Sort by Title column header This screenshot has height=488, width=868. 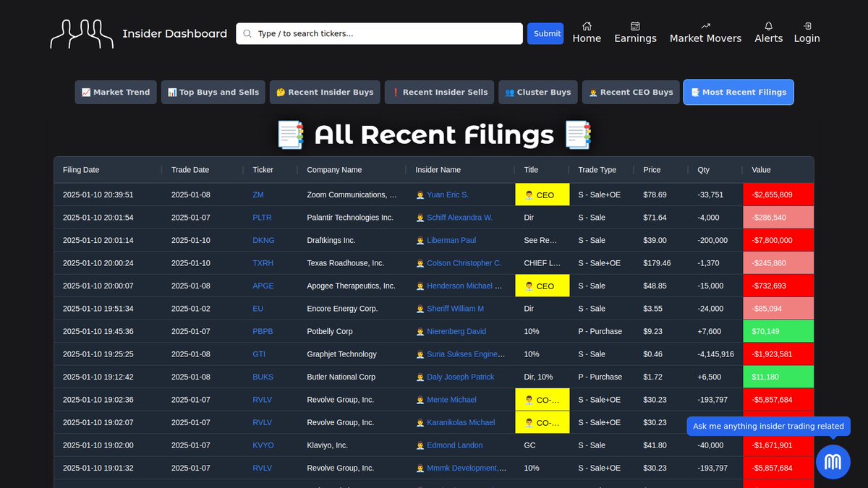tap(531, 170)
